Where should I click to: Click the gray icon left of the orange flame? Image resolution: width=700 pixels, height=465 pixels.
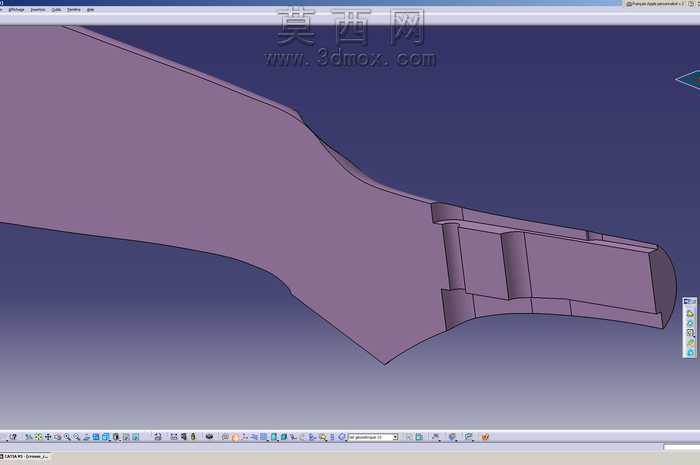[x=225, y=437]
